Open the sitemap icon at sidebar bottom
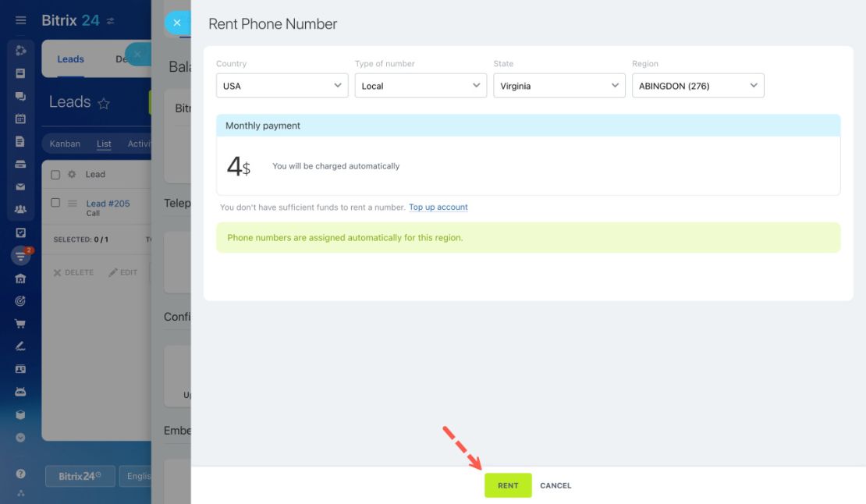 (20, 493)
